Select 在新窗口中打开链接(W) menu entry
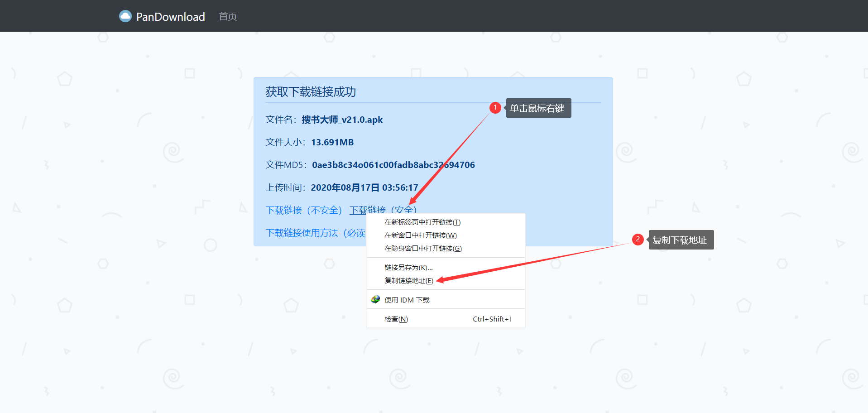868x413 pixels. tap(420, 235)
